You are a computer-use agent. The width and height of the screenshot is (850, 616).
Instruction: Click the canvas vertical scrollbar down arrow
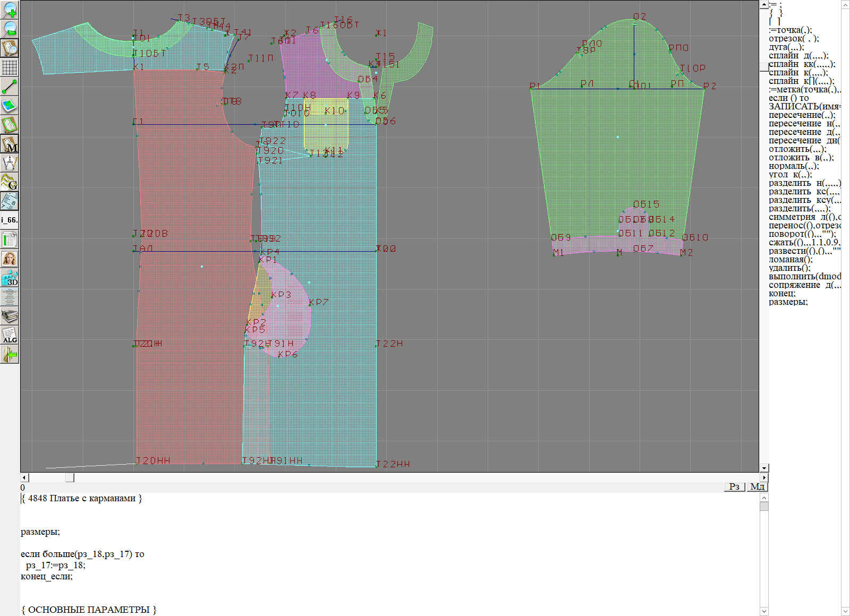pos(764,468)
